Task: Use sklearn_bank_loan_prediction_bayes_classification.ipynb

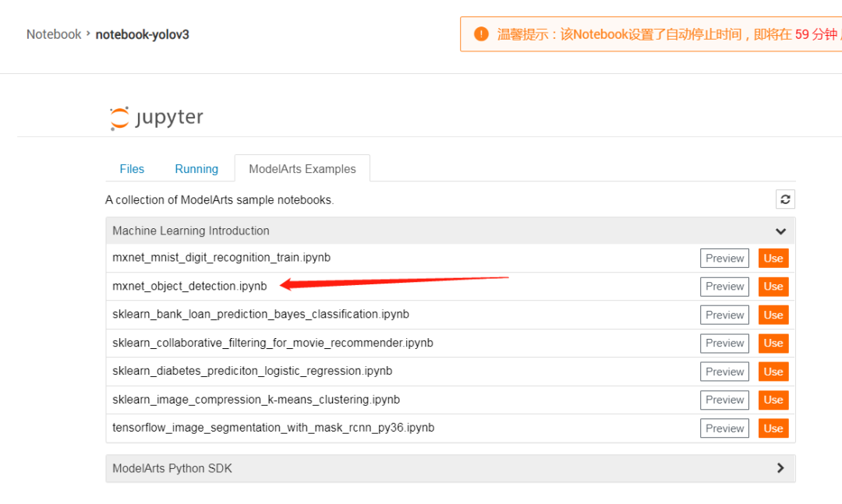Action: tap(773, 315)
